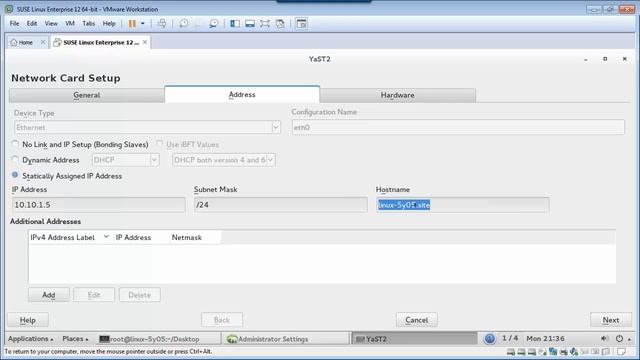
Task: Click the VMware Workstation title bar icon
Action: (x=9, y=9)
